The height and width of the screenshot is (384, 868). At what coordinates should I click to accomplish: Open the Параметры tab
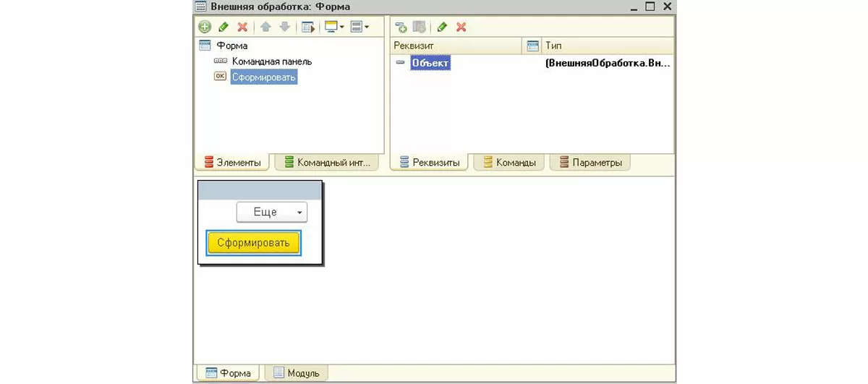click(x=590, y=162)
